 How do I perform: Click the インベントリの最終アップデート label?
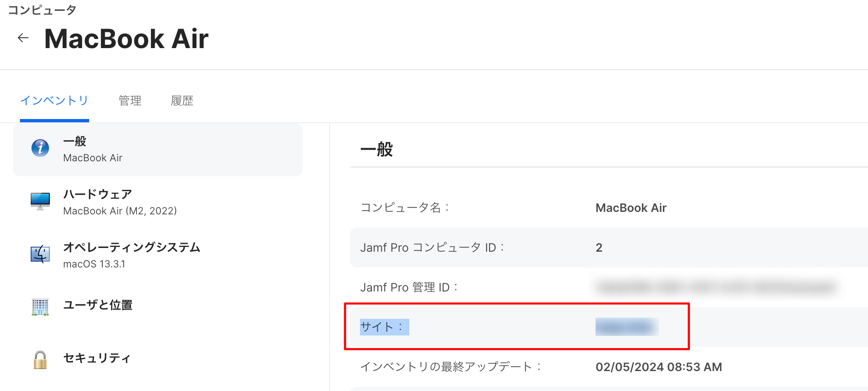(x=451, y=367)
